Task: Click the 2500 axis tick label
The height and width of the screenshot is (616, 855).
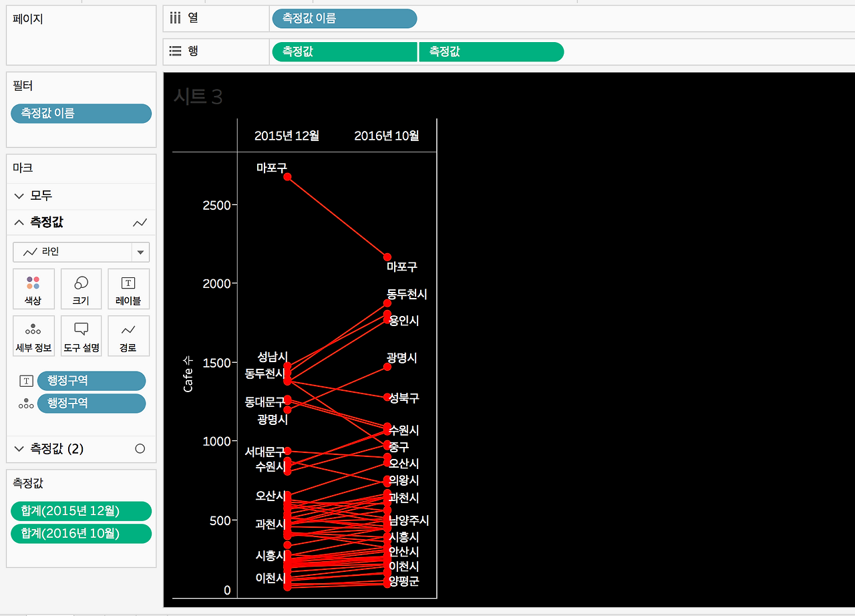Action: click(x=216, y=205)
